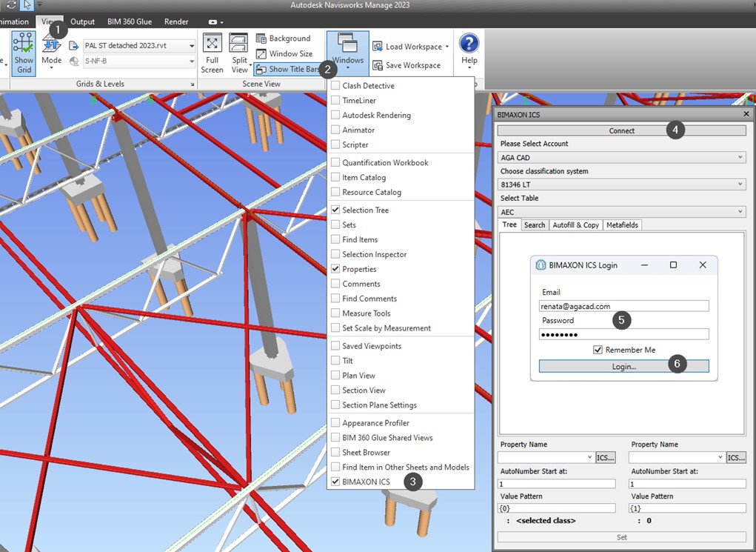Screen dimensions: 756x552
Task: Uncheck the BIMAXON ICS window
Action: (335, 482)
